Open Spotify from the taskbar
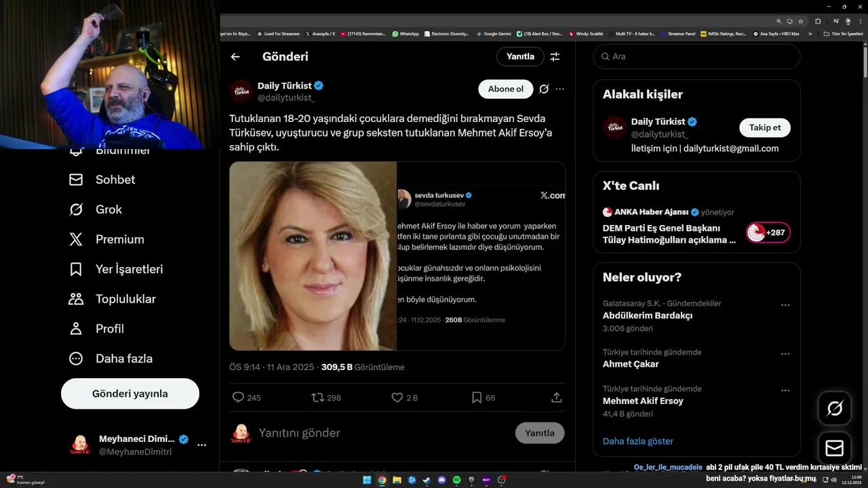Screen dimensions: 868x488 point(456,480)
